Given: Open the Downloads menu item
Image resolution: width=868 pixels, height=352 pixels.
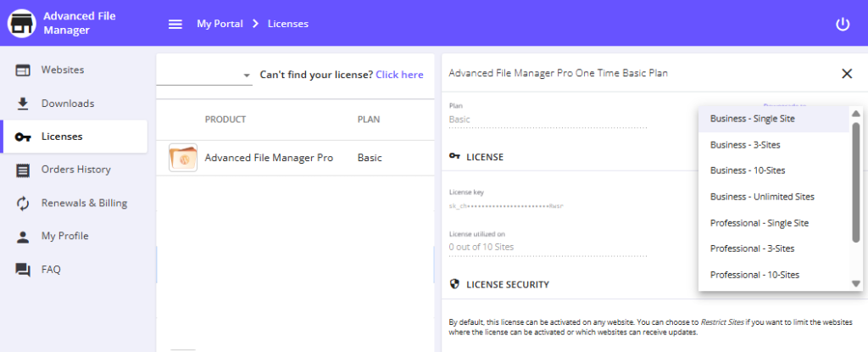Looking at the screenshot, I should click(x=74, y=103).
